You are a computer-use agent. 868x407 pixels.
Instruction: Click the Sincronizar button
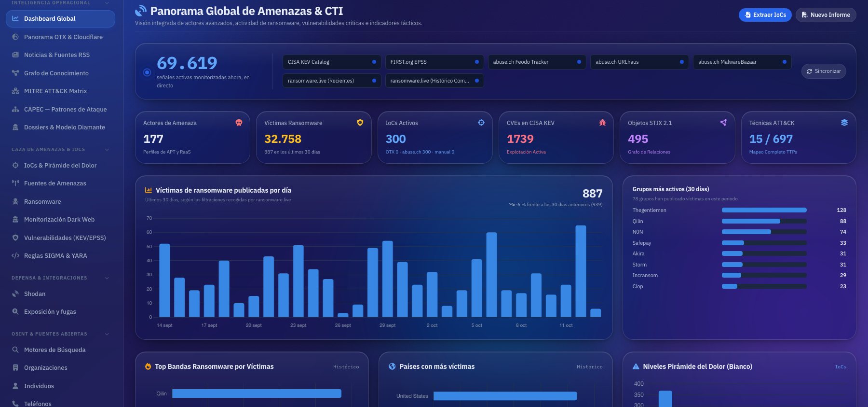pos(824,71)
